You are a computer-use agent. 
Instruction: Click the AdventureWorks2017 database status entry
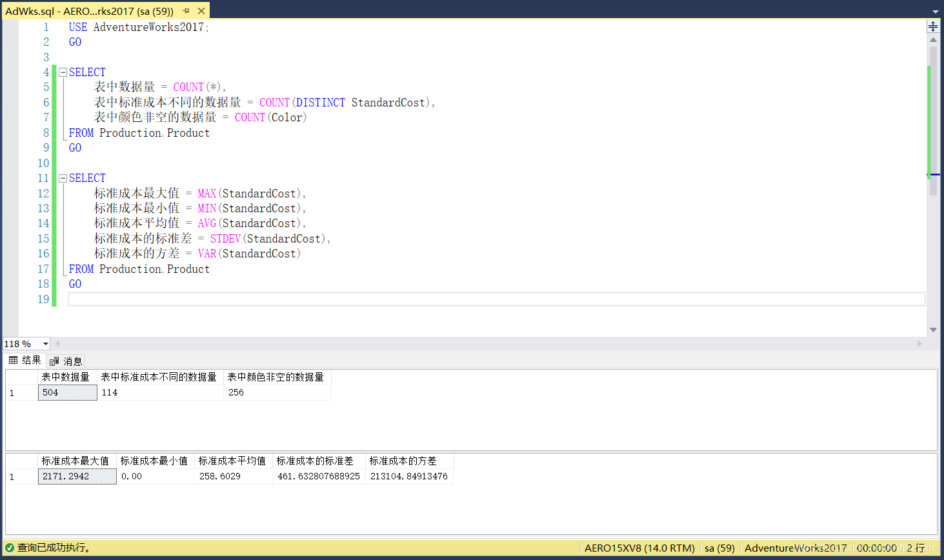[796, 548]
